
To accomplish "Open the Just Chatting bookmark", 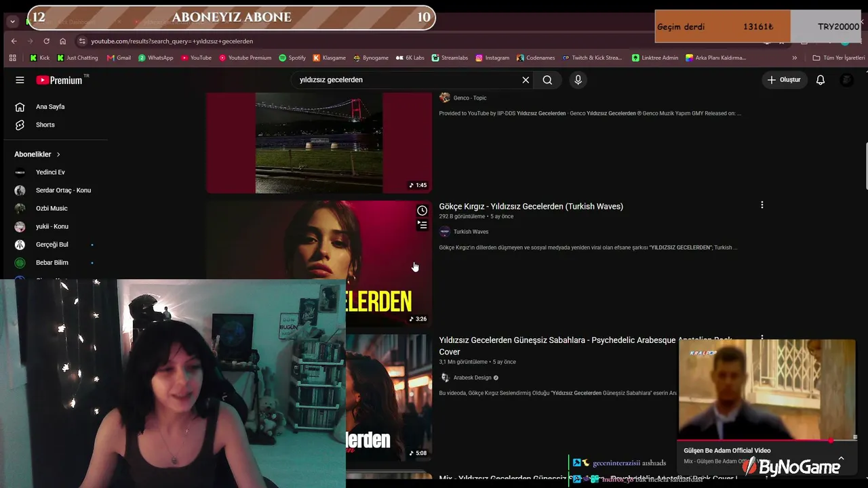I will (77, 58).
